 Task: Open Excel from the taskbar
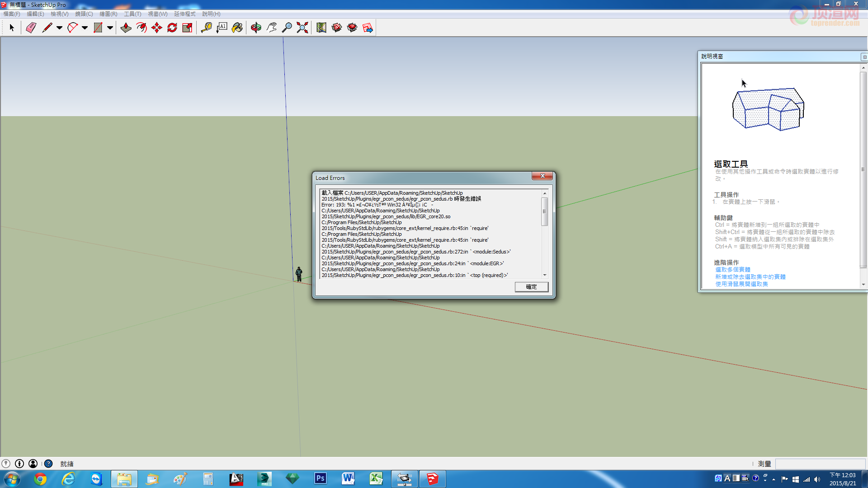pyautogui.click(x=376, y=479)
